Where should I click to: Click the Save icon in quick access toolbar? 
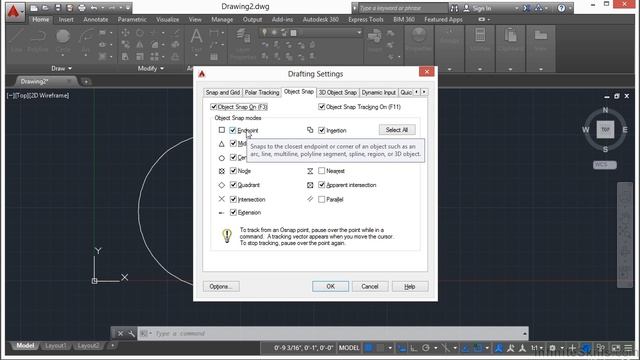(x=58, y=8)
